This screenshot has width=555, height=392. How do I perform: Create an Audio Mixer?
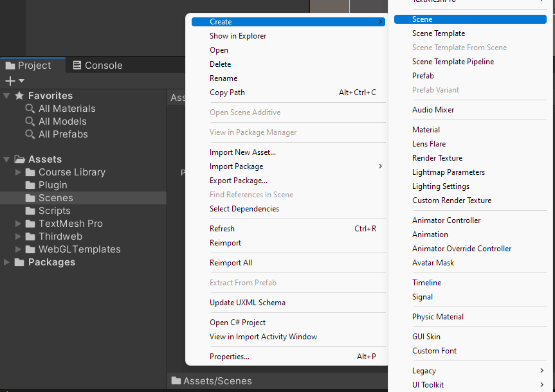[x=470, y=110]
